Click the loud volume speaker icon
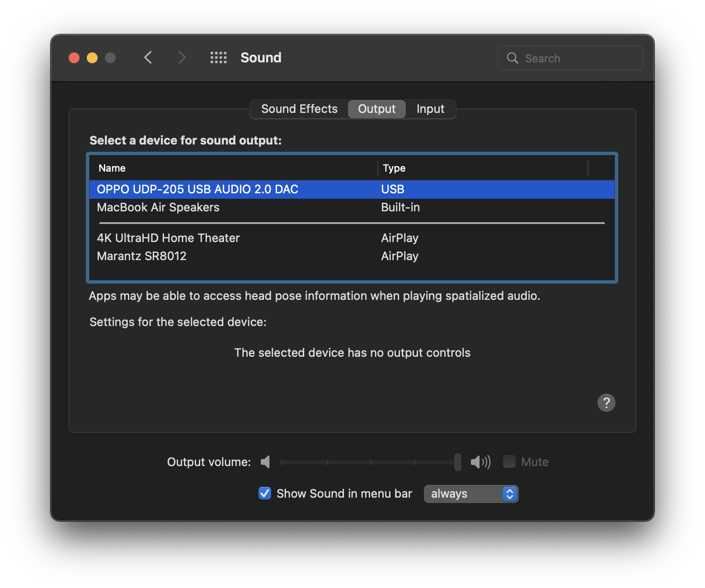Image resolution: width=705 pixels, height=588 pixels. (x=480, y=462)
